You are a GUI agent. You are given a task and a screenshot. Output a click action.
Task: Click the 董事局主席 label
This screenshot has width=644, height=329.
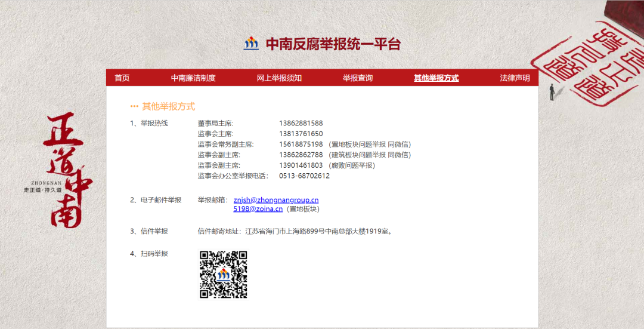tap(216, 124)
